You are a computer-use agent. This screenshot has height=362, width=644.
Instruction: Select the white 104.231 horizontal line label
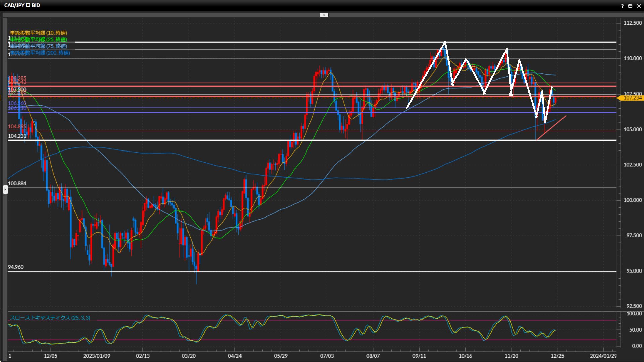(17, 136)
